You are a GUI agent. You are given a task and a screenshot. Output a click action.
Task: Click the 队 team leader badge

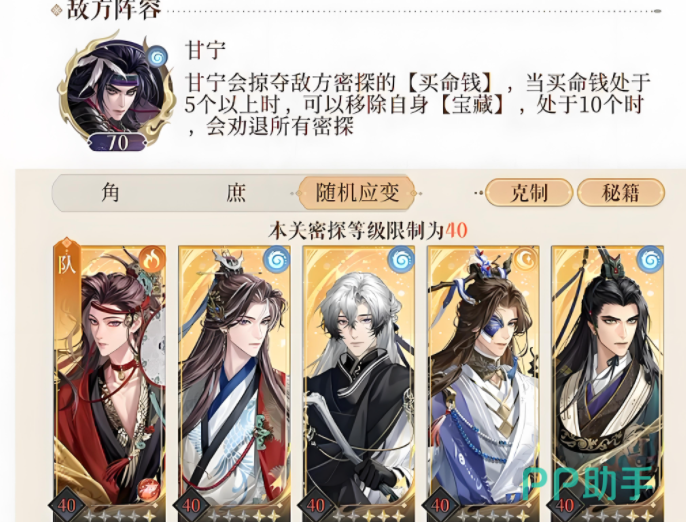66,263
